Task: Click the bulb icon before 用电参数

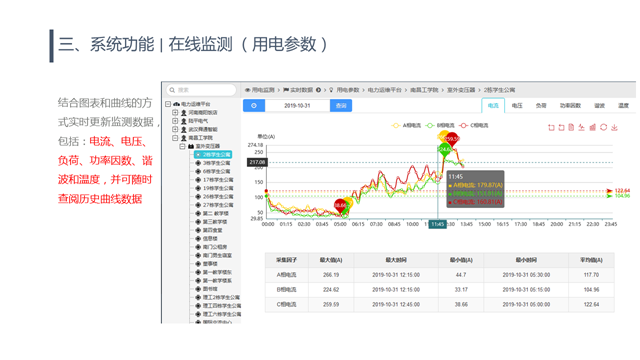Action: [331, 90]
